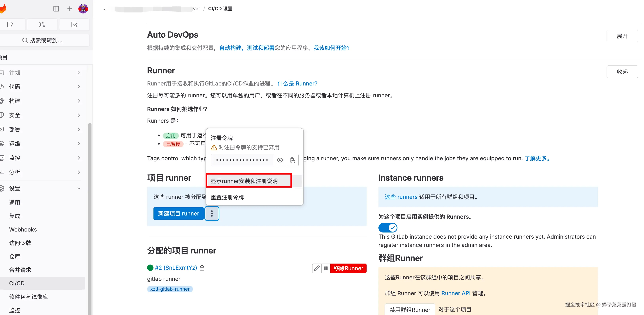
Task: Open the to-do list checkmark icon
Action: point(74,25)
